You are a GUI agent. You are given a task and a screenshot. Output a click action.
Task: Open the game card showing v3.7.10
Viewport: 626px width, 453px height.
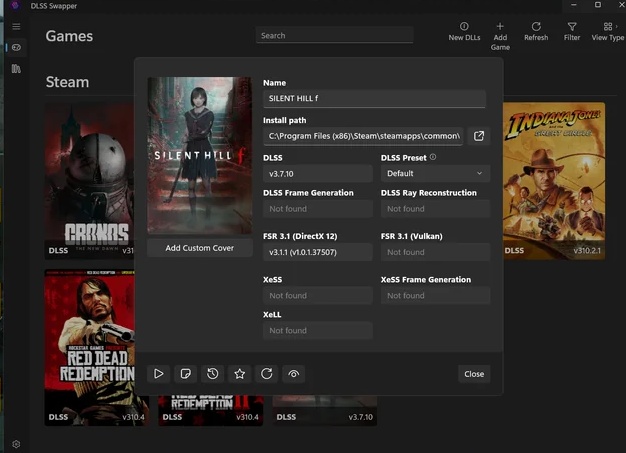click(x=325, y=411)
